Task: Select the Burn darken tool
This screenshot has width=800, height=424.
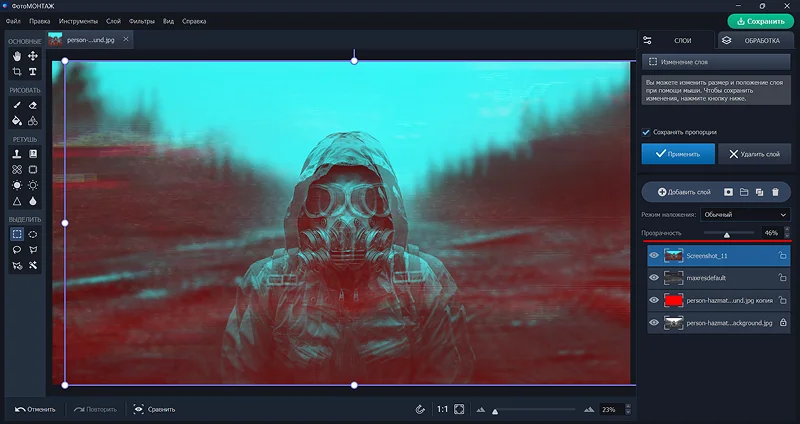Action: pos(33,185)
